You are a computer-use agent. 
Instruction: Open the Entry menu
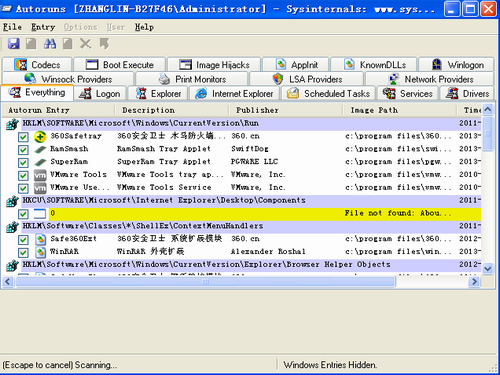click(43, 27)
